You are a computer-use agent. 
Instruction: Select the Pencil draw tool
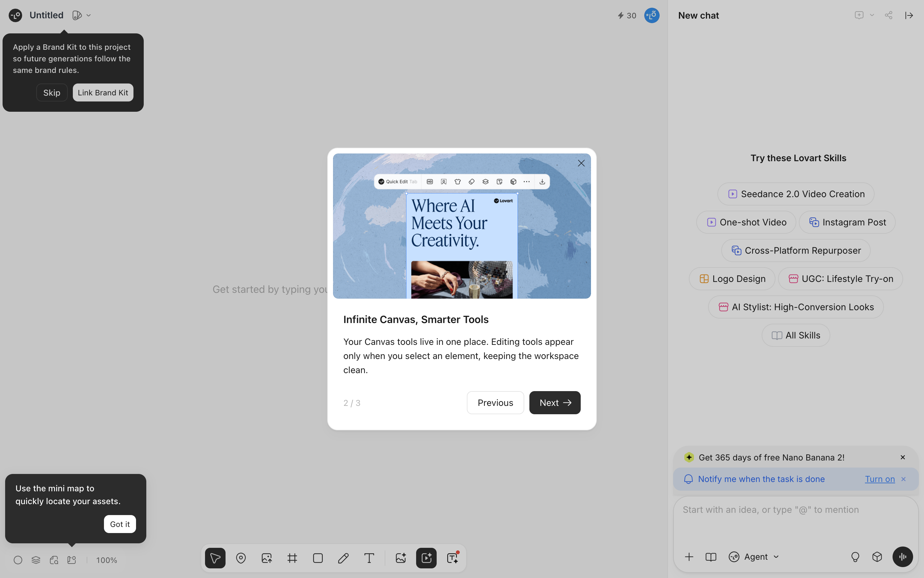(x=343, y=558)
